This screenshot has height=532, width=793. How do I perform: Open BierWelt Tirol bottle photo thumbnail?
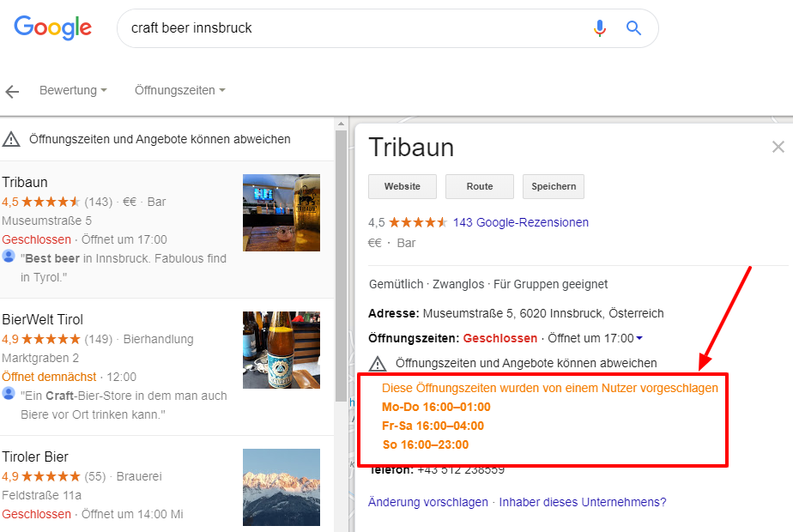[281, 350]
